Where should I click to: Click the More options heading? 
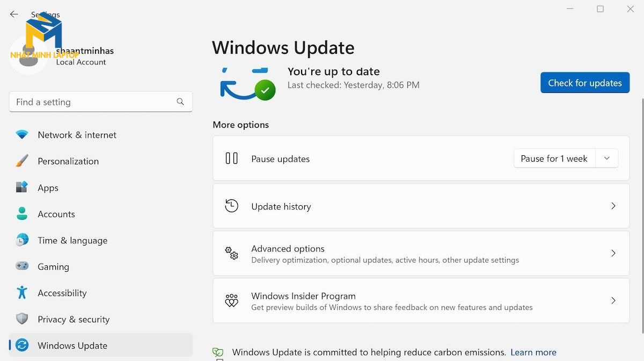(x=240, y=125)
